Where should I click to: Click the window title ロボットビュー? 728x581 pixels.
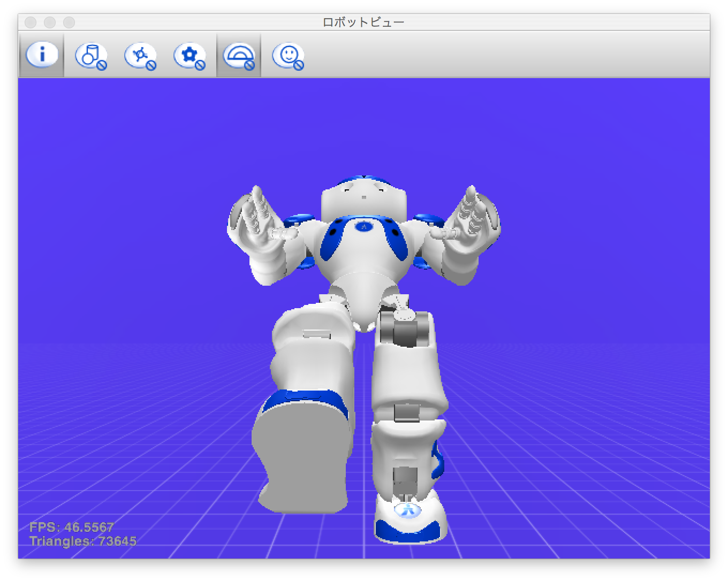(363, 22)
